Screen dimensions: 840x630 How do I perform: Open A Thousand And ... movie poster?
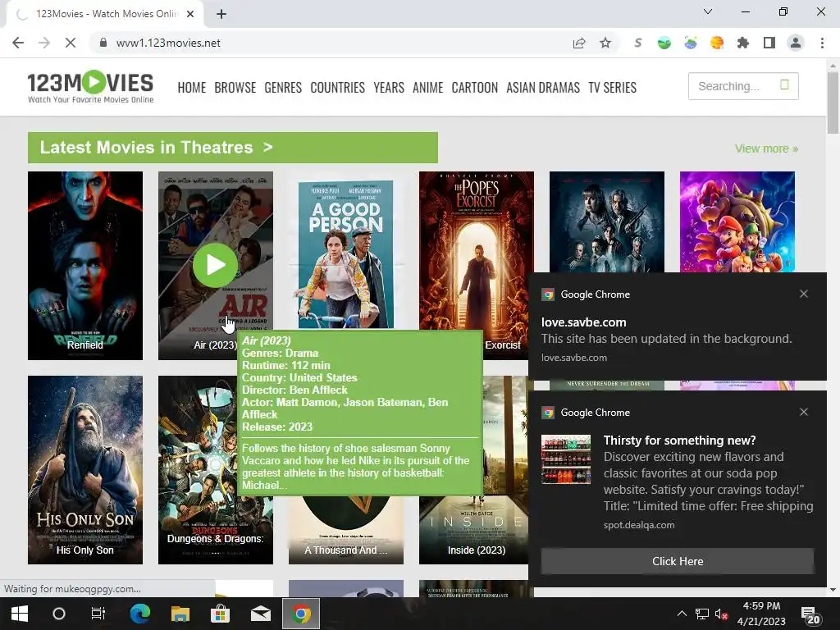coord(346,531)
